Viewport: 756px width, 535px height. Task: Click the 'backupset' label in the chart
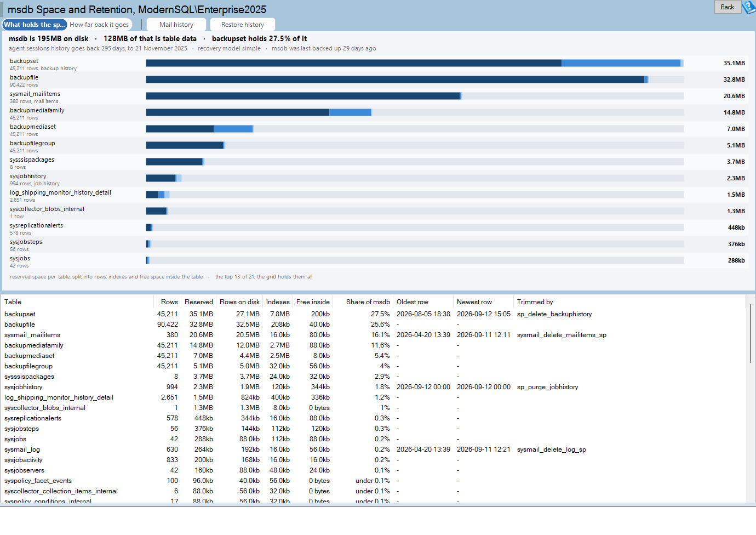click(x=24, y=61)
